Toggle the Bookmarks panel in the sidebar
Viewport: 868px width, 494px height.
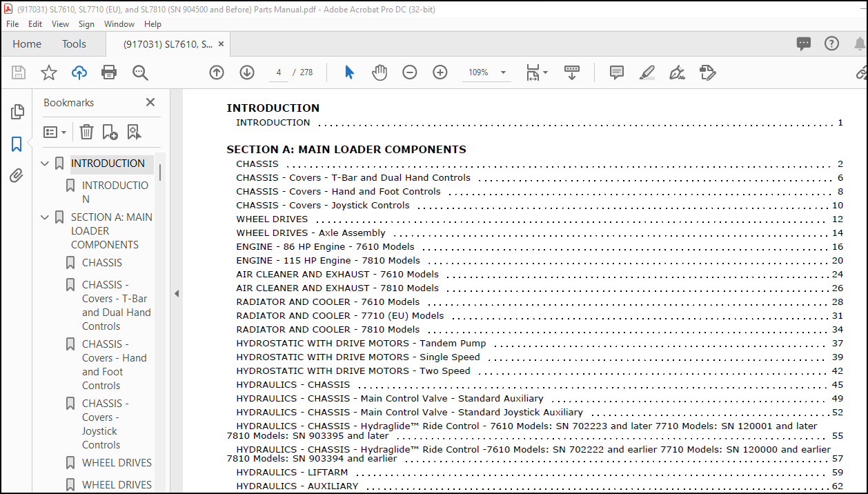[17, 144]
